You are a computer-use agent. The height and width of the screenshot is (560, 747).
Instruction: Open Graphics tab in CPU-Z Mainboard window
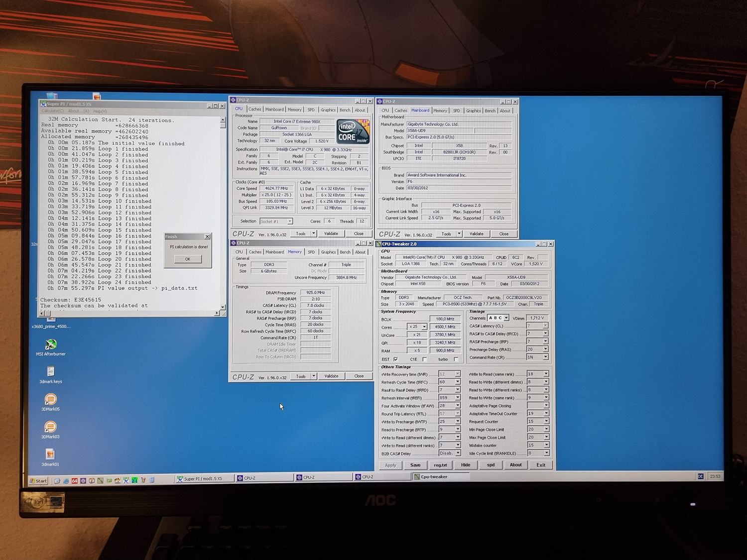click(473, 111)
